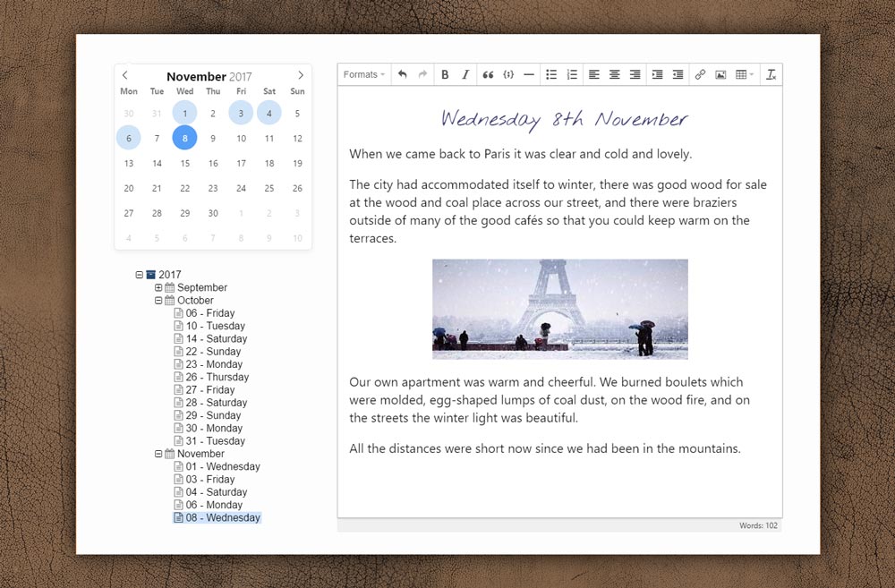Insert an image
This screenshot has width=895, height=588.
(720, 75)
